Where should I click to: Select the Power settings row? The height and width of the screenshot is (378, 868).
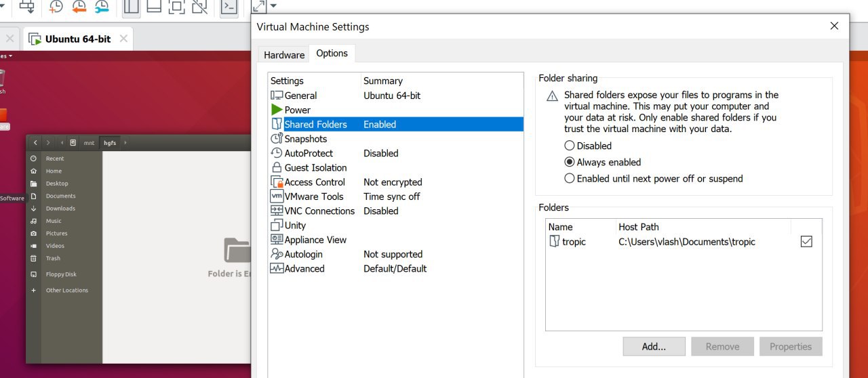[x=396, y=110]
